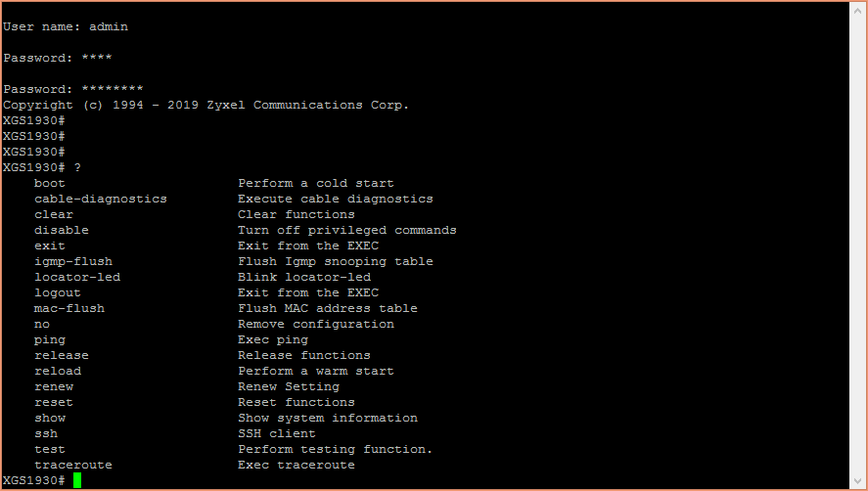Screen dimensions: 868x491
Task: Click the Zyxel Communications copyright line
Action: tap(206, 105)
